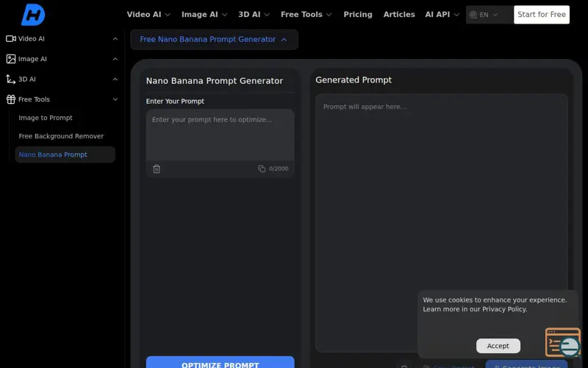Click the blue H logo icon
The height and width of the screenshot is (368, 588).
33,14
